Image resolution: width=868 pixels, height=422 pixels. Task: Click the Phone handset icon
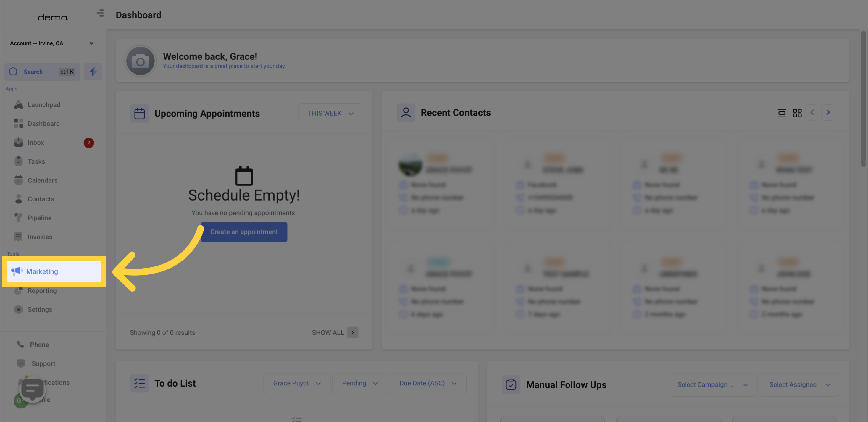pyautogui.click(x=21, y=344)
